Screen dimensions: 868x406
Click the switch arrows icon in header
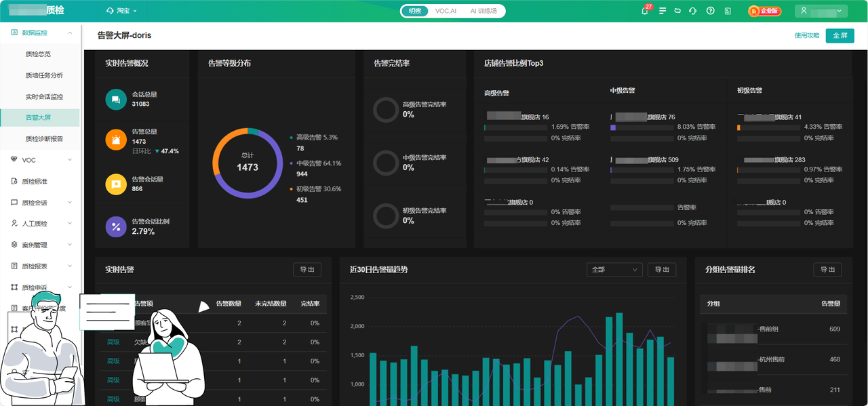(677, 11)
